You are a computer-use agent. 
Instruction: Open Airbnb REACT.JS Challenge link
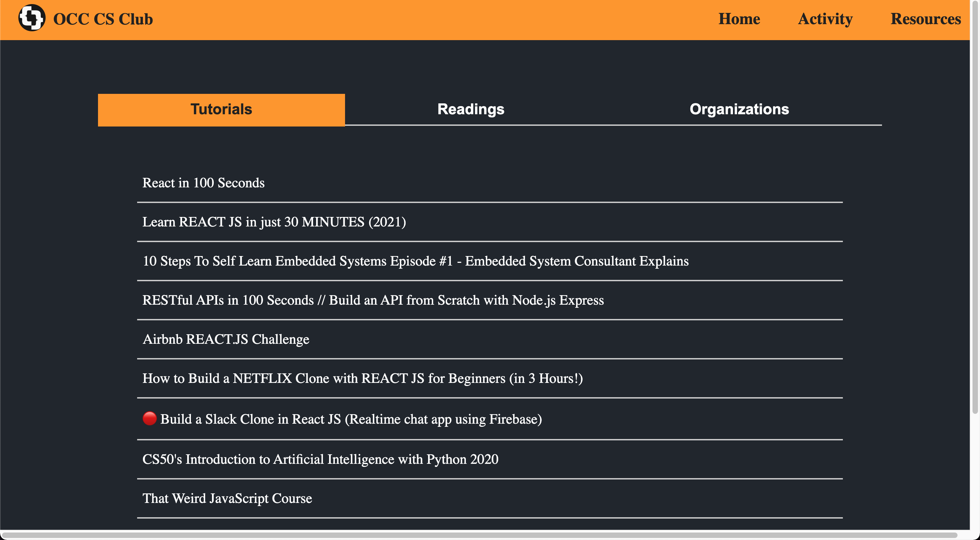(226, 339)
